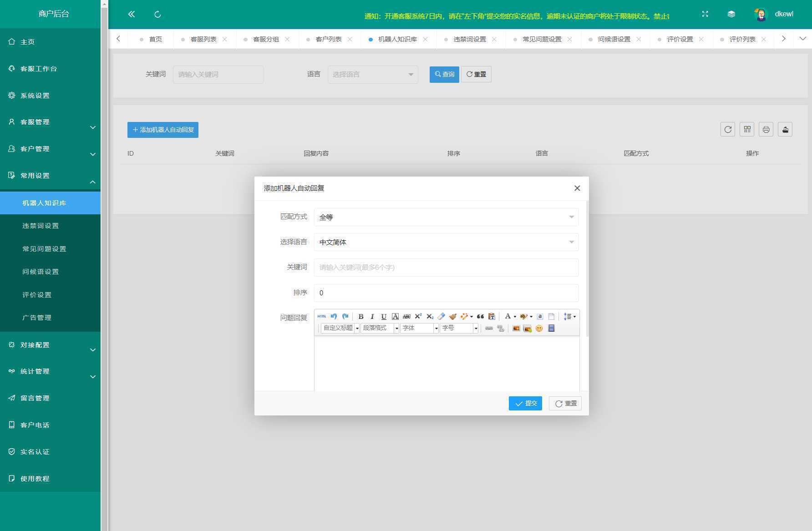The height and width of the screenshot is (531, 812).
Task: Click the editor Redo arrow
Action: [345, 316]
